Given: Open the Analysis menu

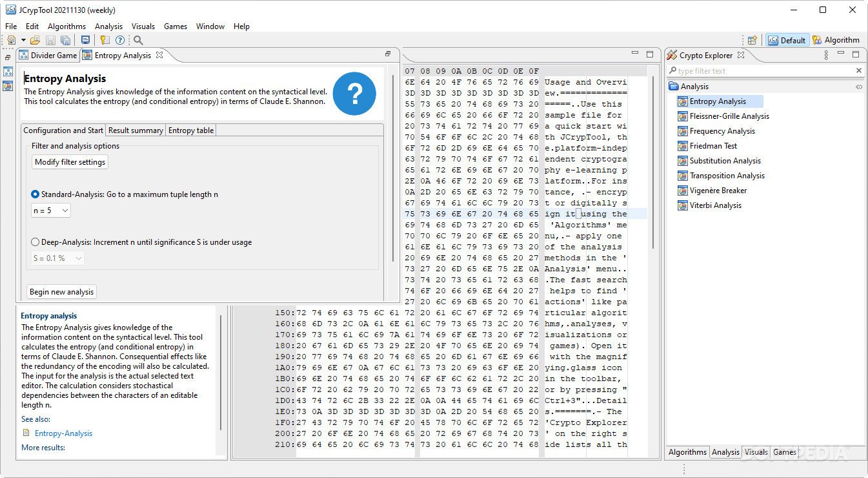Looking at the screenshot, I should click(x=108, y=26).
